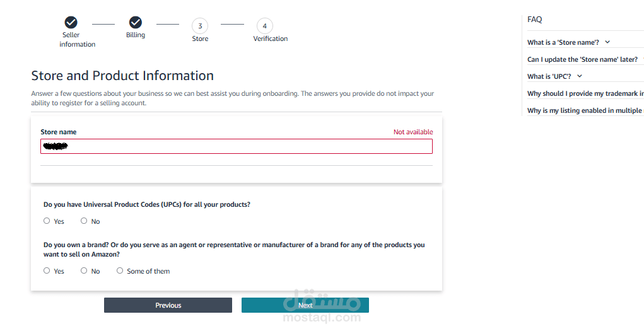The width and height of the screenshot is (644, 331).
Task: Select Yes for Universal Product Codes question
Action: [47, 221]
